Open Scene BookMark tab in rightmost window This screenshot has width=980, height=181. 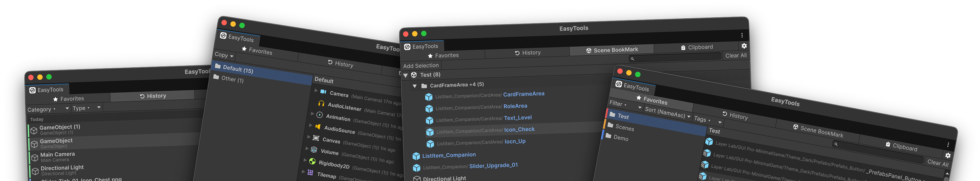tap(818, 131)
